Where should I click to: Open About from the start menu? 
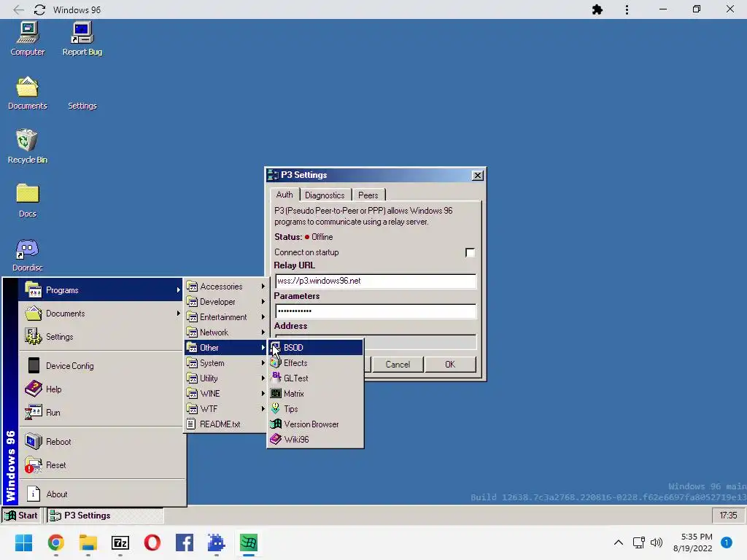101,494
